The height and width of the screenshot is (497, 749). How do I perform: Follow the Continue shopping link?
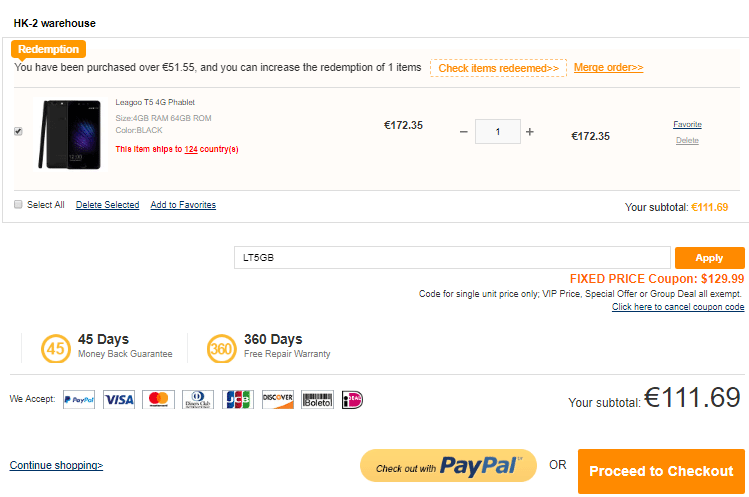(56, 465)
